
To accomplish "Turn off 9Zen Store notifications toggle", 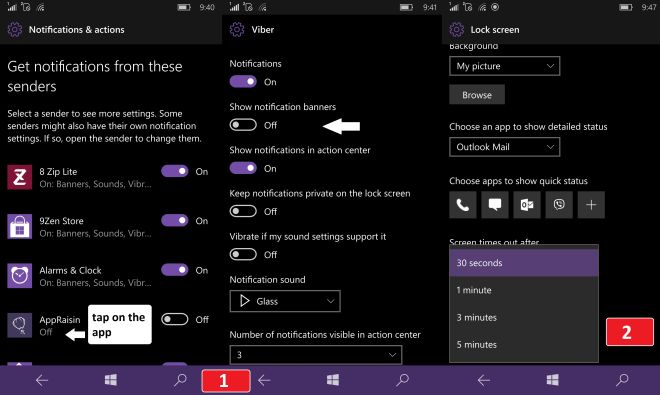I will click(175, 220).
